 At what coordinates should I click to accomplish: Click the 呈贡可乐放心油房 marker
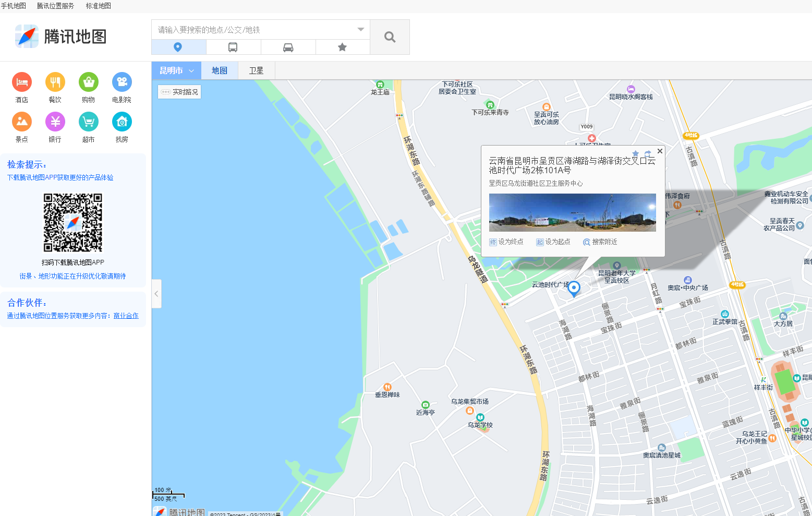click(547, 107)
